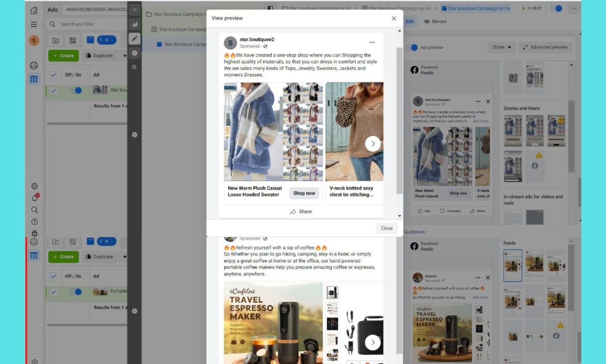Open the orange S account avatar
Image resolution: width=606 pixels, height=364 pixels.
(x=34, y=41)
